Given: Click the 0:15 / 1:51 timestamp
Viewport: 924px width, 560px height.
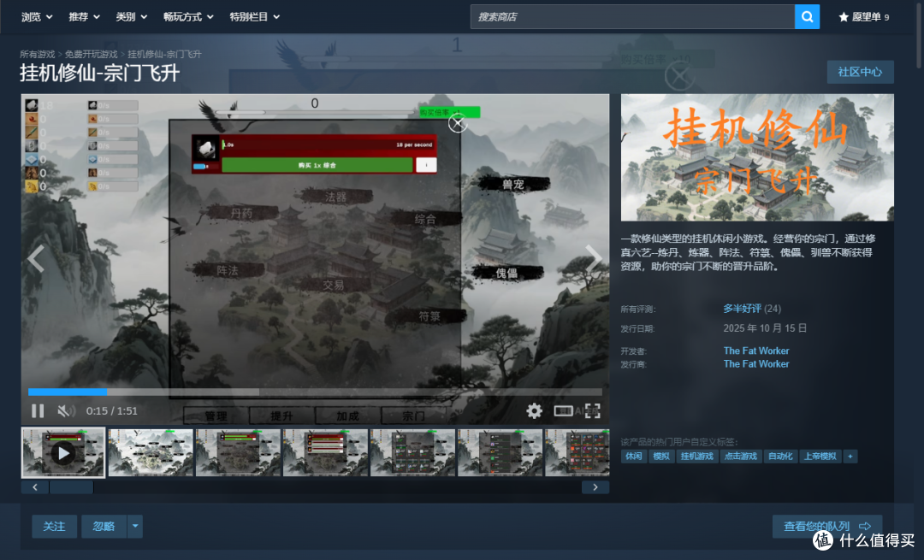Looking at the screenshot, I should pyautogui.click(x=112, y=411).
